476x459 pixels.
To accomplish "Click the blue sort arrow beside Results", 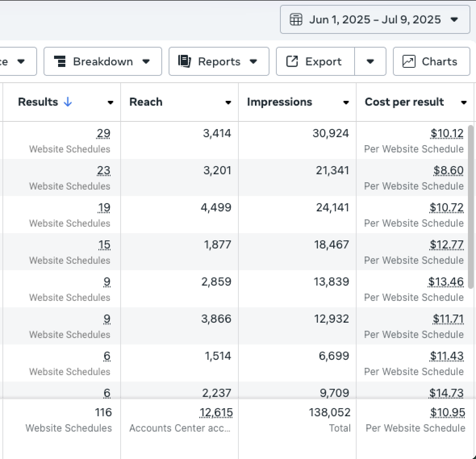I will (x=68, y=102).
